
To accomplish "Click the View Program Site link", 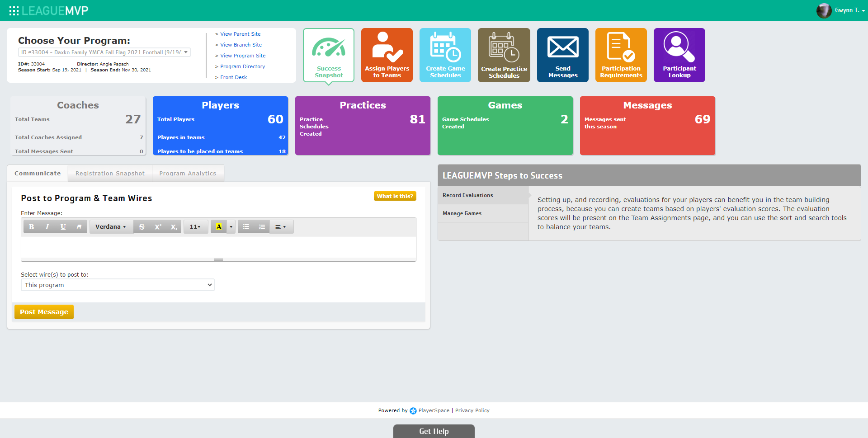I will (243, 56).
